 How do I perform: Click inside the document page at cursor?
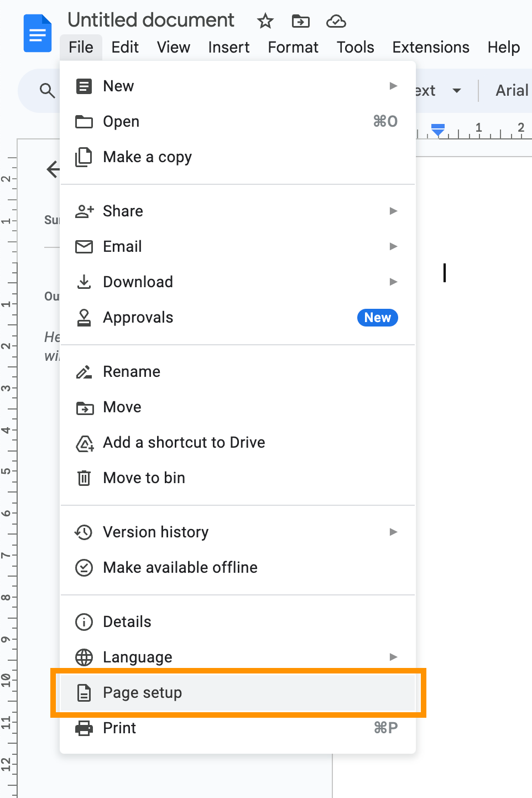(445, 272)
